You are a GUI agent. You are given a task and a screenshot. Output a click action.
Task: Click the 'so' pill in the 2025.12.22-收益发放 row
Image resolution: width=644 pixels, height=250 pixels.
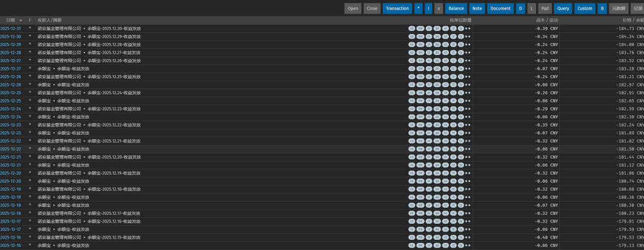point(445,125)
